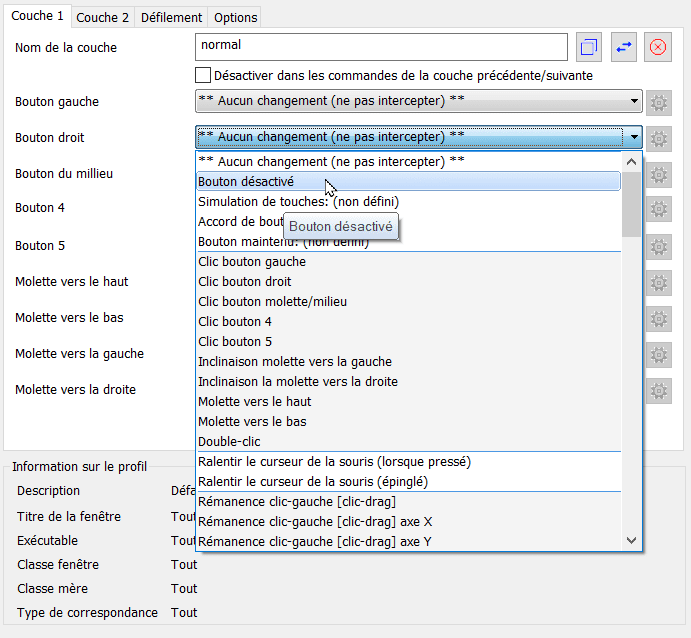Click the gear icon for Bouton 5

click(658, 246)
